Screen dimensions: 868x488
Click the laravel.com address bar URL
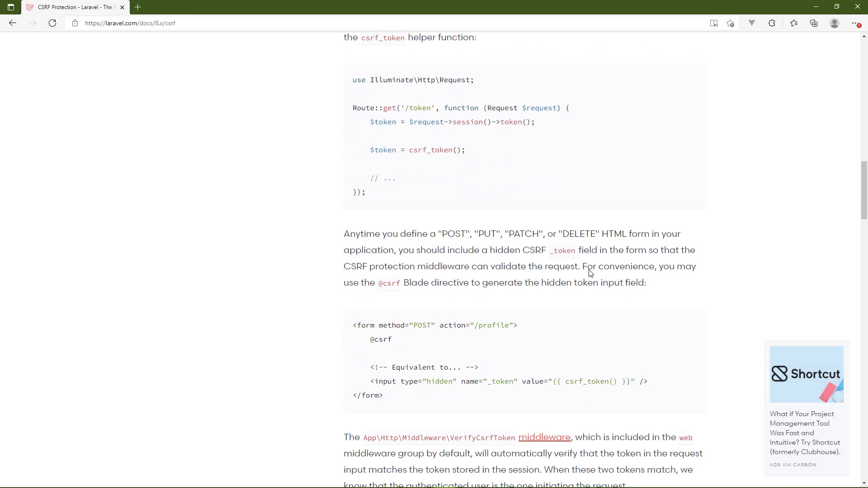(130, 23)
